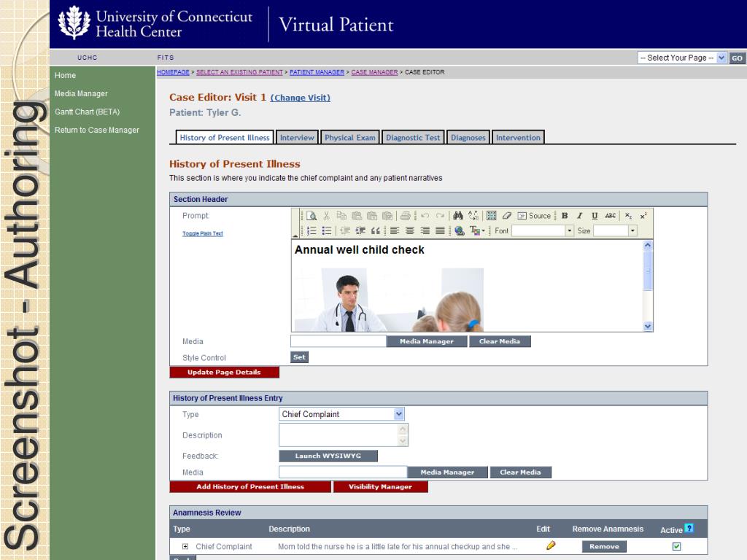
Task: Align text left in editor
Action: (395, 231)
